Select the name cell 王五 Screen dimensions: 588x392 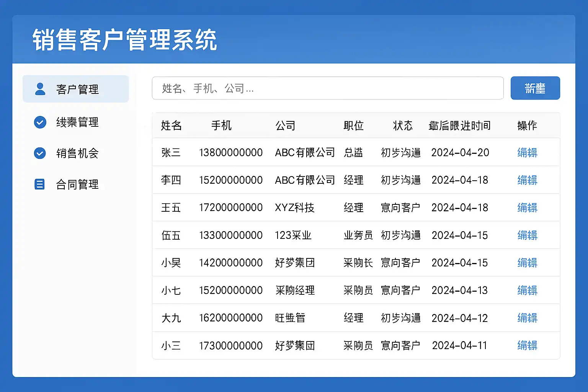(x=171, y=207)
